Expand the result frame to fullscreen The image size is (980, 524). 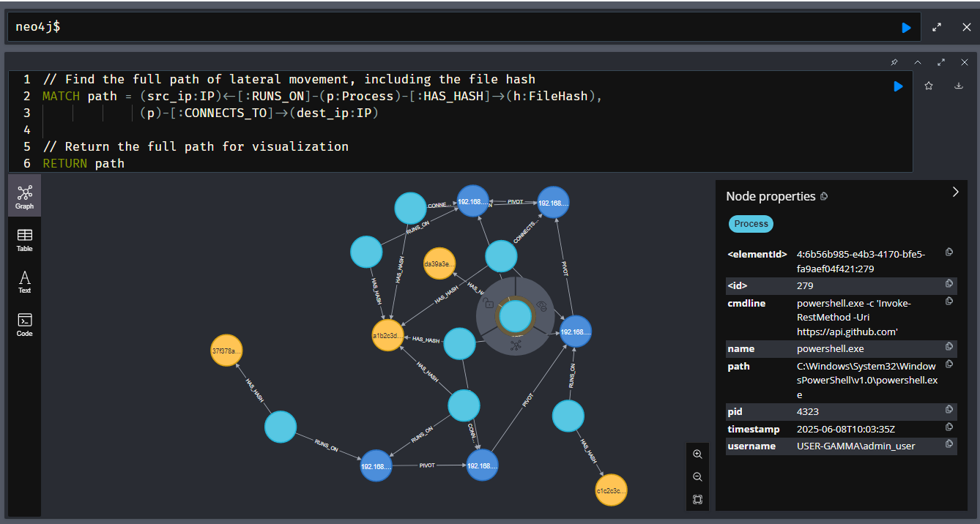(x=941, y=62)
